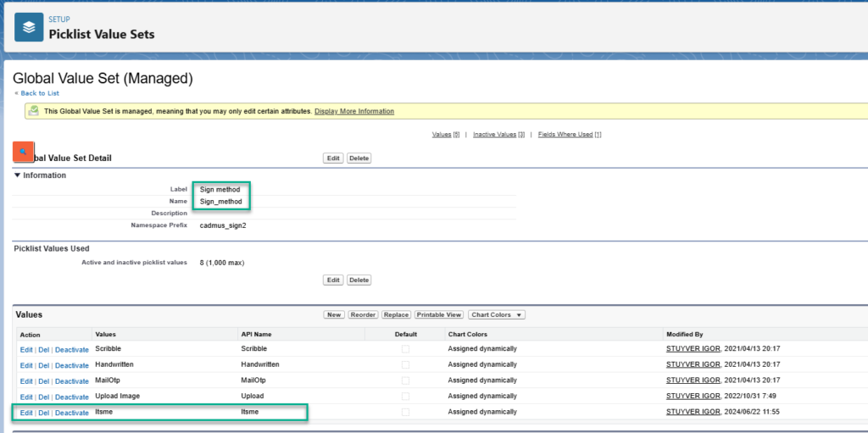
Task: Edit the Handwritten value
Action: pos(26,365)
